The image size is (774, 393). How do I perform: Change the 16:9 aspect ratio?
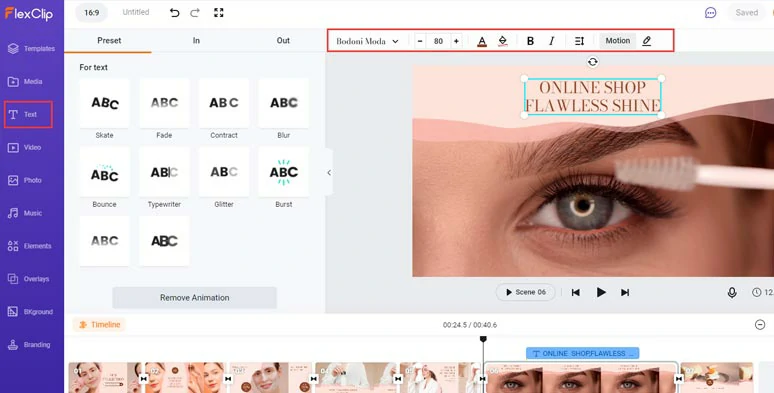click(92, 13)
